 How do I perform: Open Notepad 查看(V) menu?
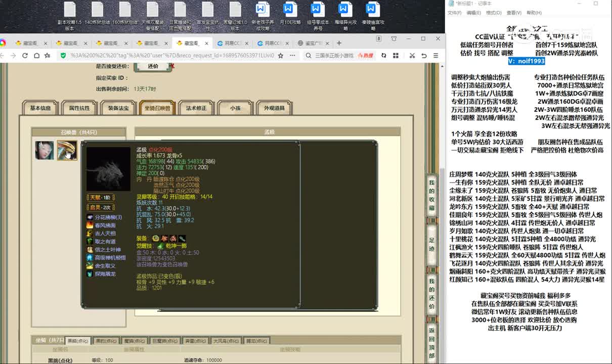click(514, 13)
